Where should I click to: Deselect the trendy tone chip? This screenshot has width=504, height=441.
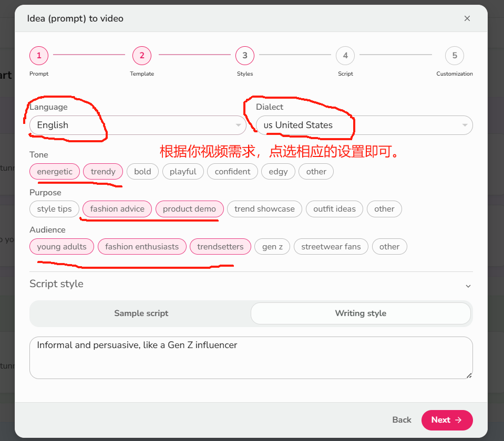point(102,171)
